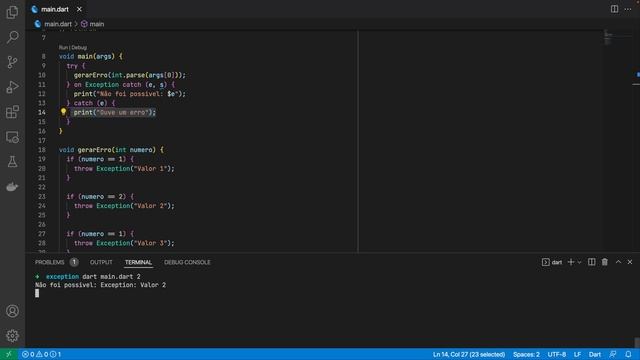Click the feedback icon in status bar
The height and width of the screenshot is (360, 640).
pos(613,354)
